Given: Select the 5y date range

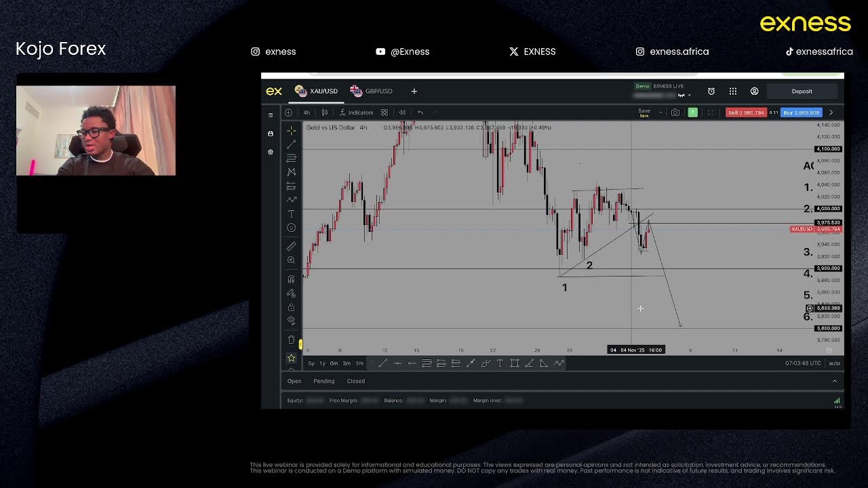Looking at the screenshot, I should (311, 363).
